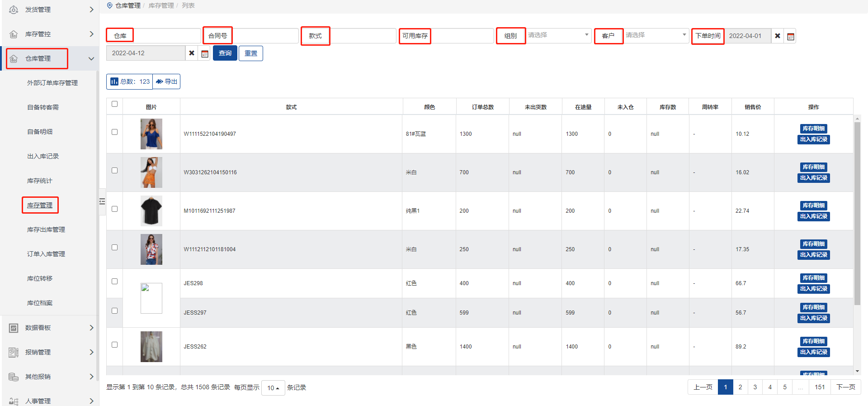
Task: Open the 客户 dropdown selector
Action: (656, 35)
